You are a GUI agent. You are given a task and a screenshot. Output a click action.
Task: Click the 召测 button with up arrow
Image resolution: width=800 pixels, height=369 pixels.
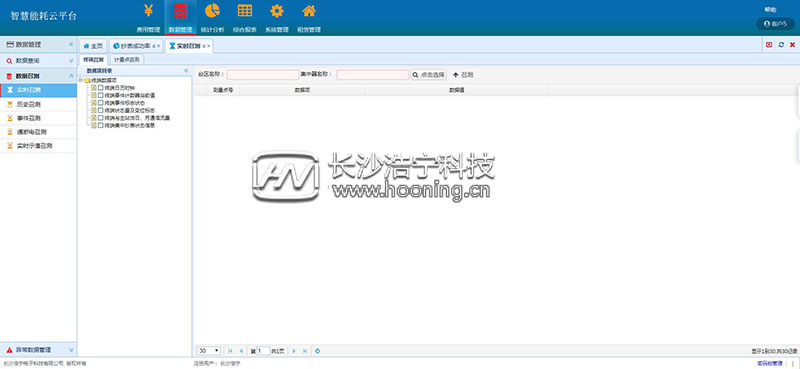463,75
